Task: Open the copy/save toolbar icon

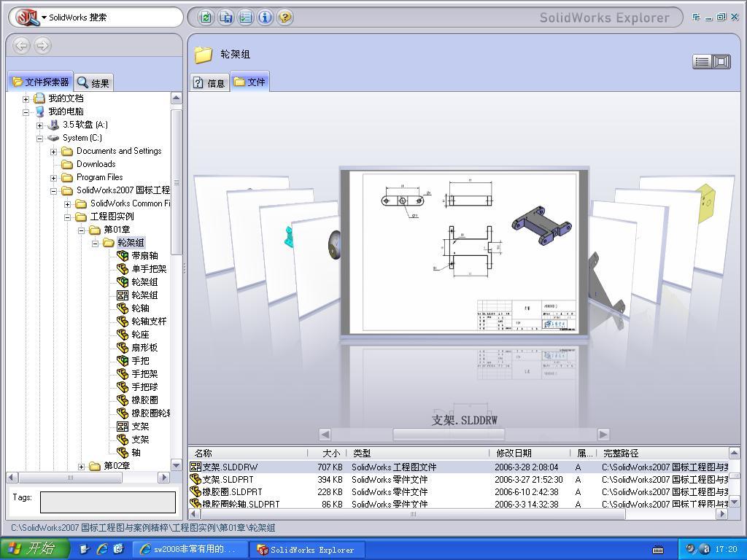Action: tap(225, 17)
